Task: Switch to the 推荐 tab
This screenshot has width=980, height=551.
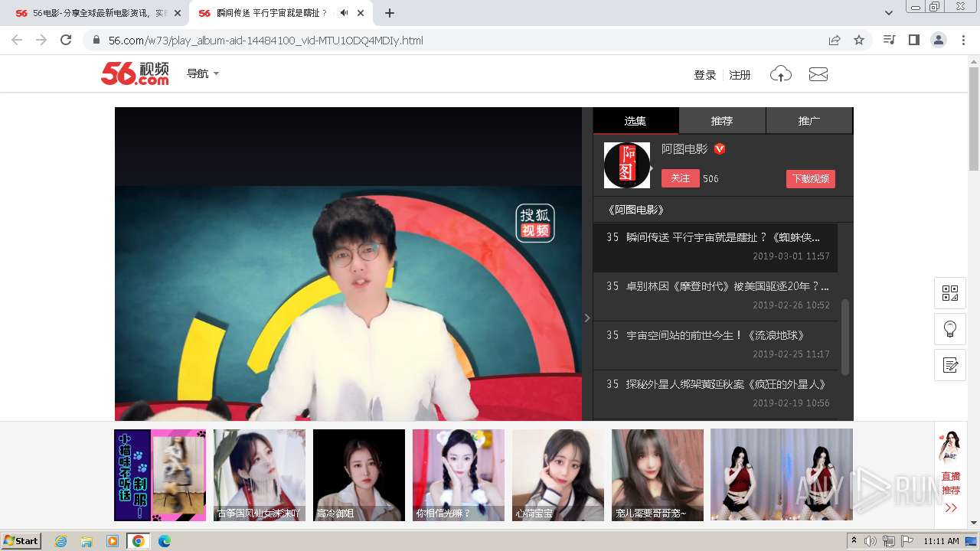Action: pos(722,121)
